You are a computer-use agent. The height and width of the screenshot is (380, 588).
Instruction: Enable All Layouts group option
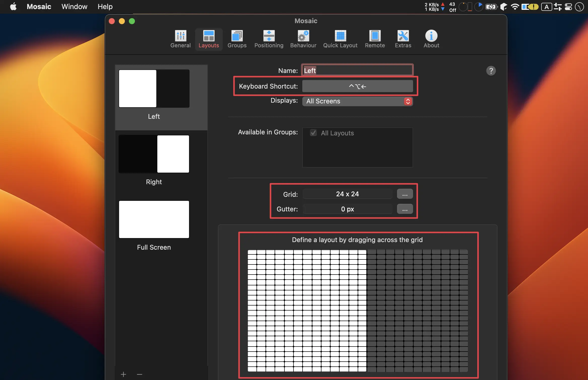click(313, 132)
